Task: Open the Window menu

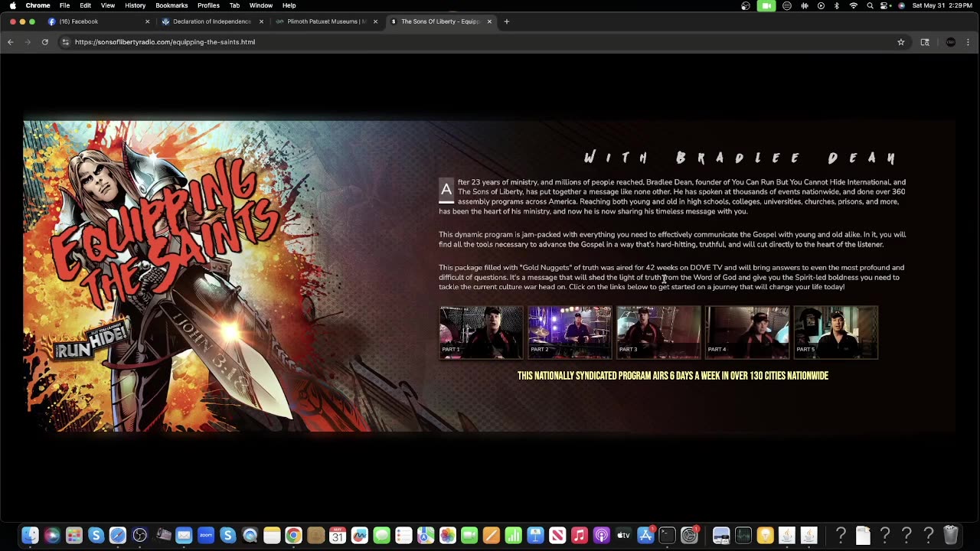Action: point(261,5)
